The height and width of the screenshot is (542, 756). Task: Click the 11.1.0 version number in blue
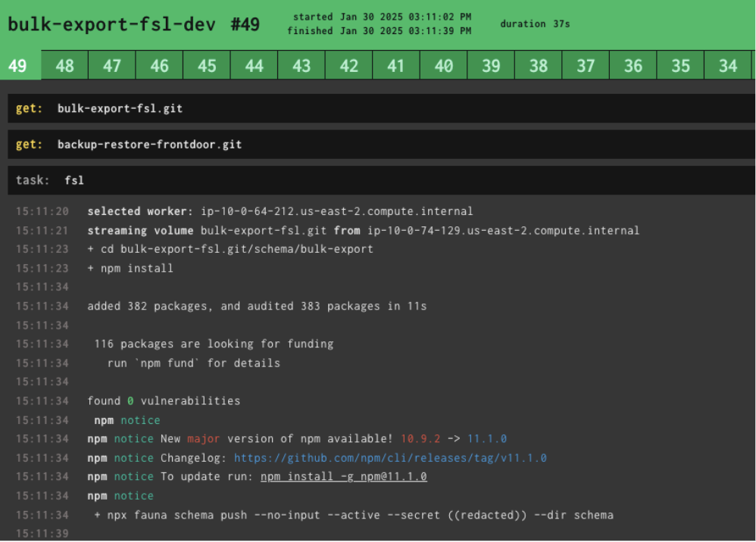click(487, 439)
